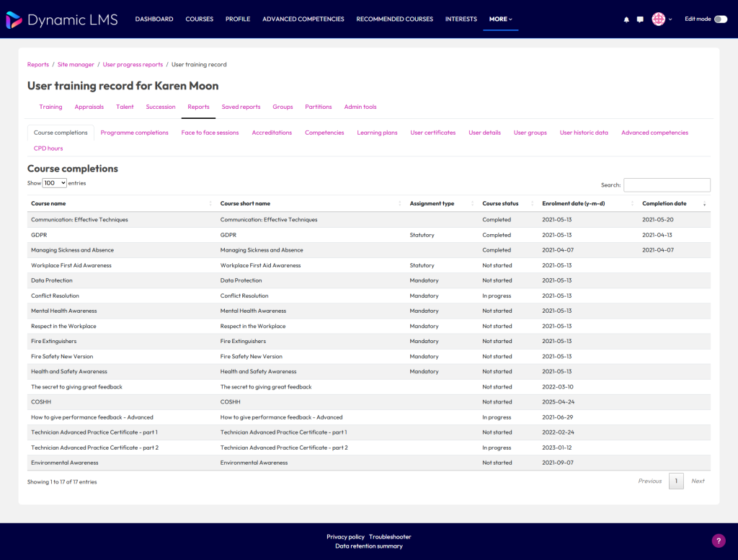Open Face to face sessions sub-tab
738x560 pixels.
coord(210,133)
